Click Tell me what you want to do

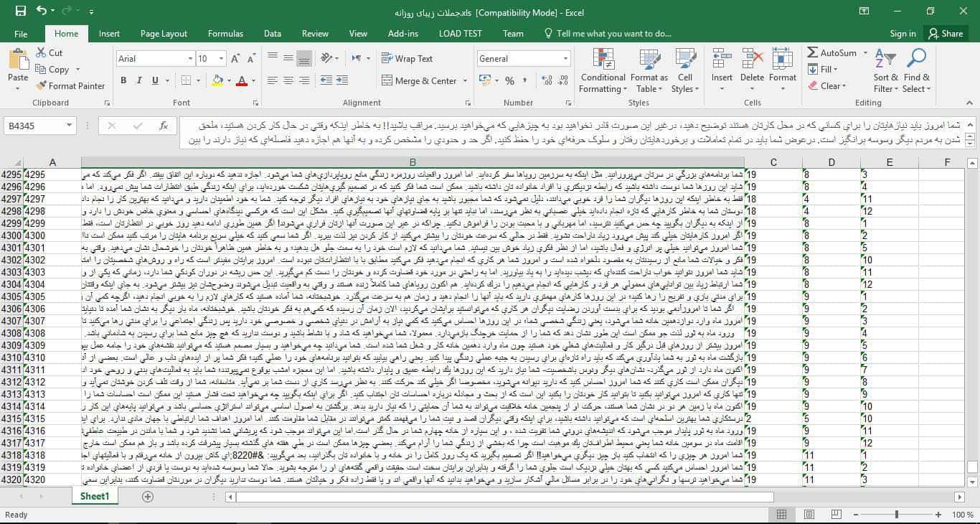click(x=608, y=34)
